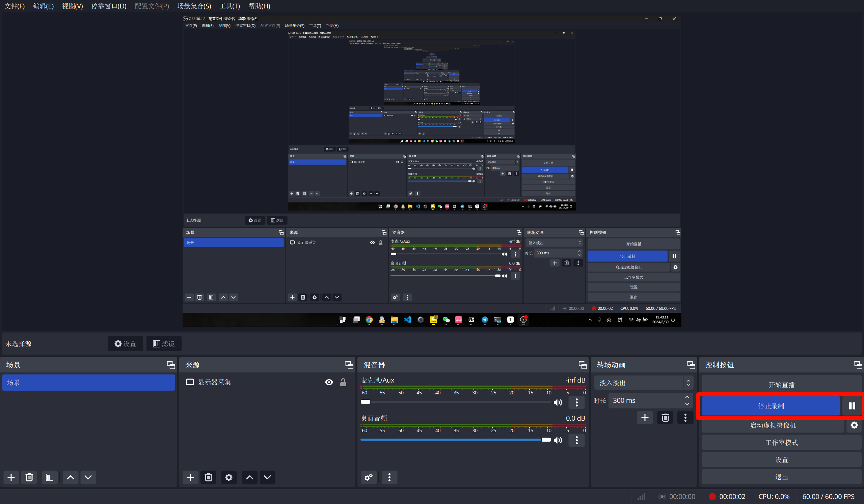The image size is (864, 504).
Task: Mute the 麦克风/Aux speaker icon
Action: click(558, 402)
